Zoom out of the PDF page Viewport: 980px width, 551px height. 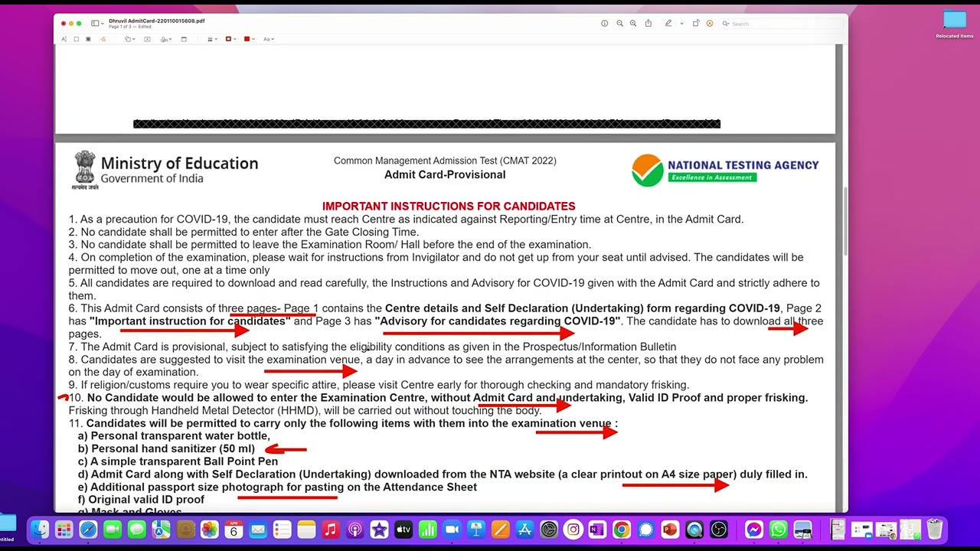[x=619, y=24]
